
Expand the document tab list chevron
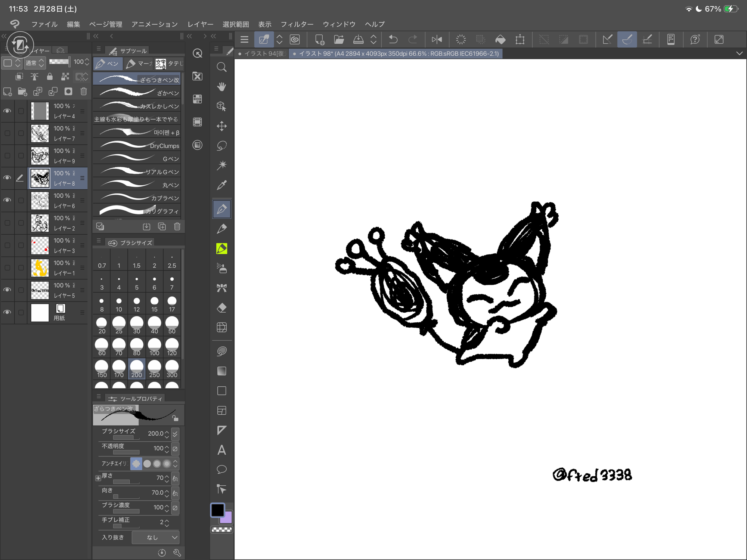[x=739, y=53]
